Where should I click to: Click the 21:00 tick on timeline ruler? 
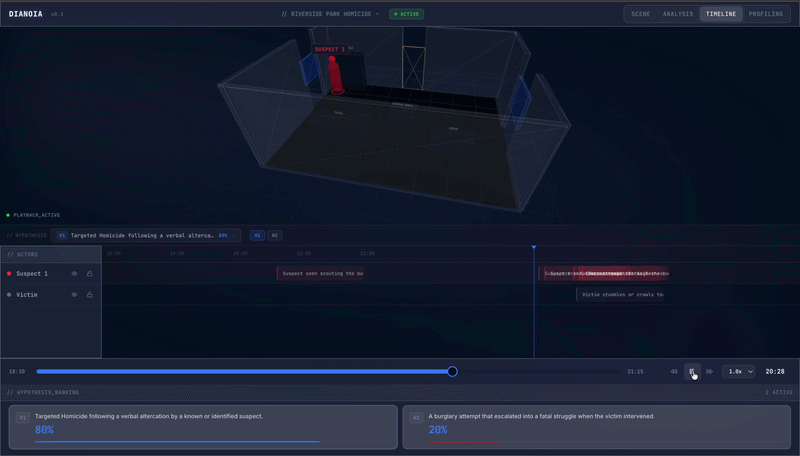tap(304, 254)
